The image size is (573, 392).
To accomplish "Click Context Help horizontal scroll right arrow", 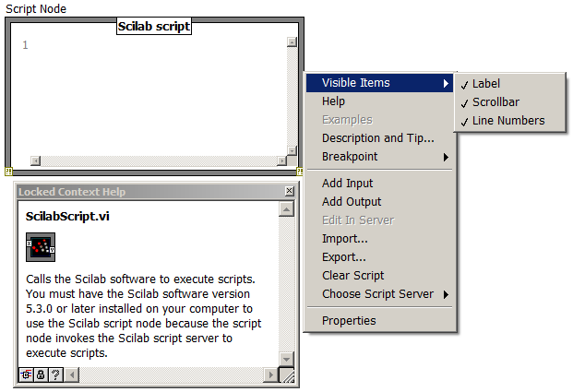I will click(270, 374).
